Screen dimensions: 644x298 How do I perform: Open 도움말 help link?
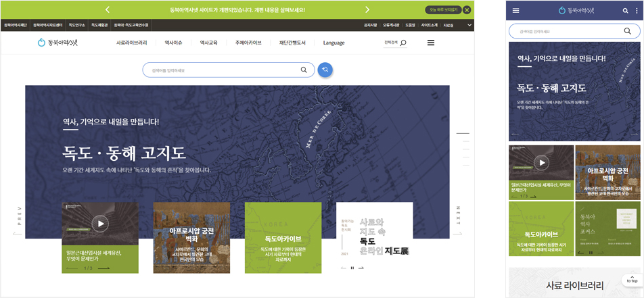(x=411, y=25)
